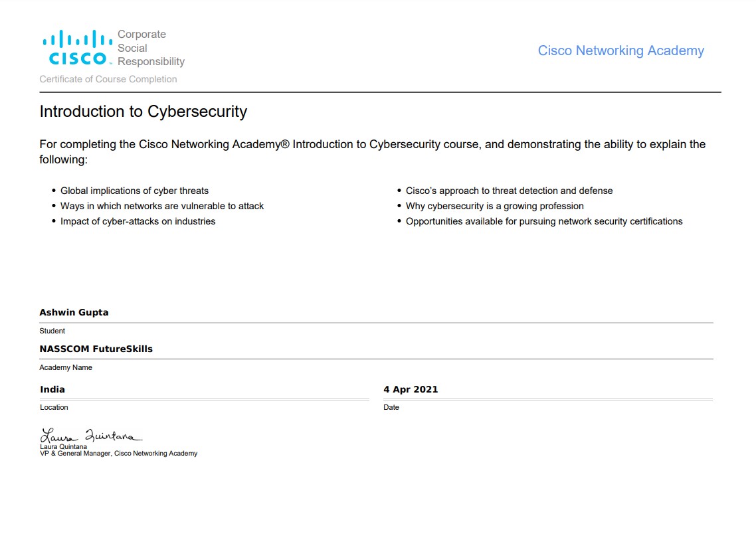The image size is (756, 534).
Task: Select the Introduction to Cybersecurity title
Action: [143, 112]
